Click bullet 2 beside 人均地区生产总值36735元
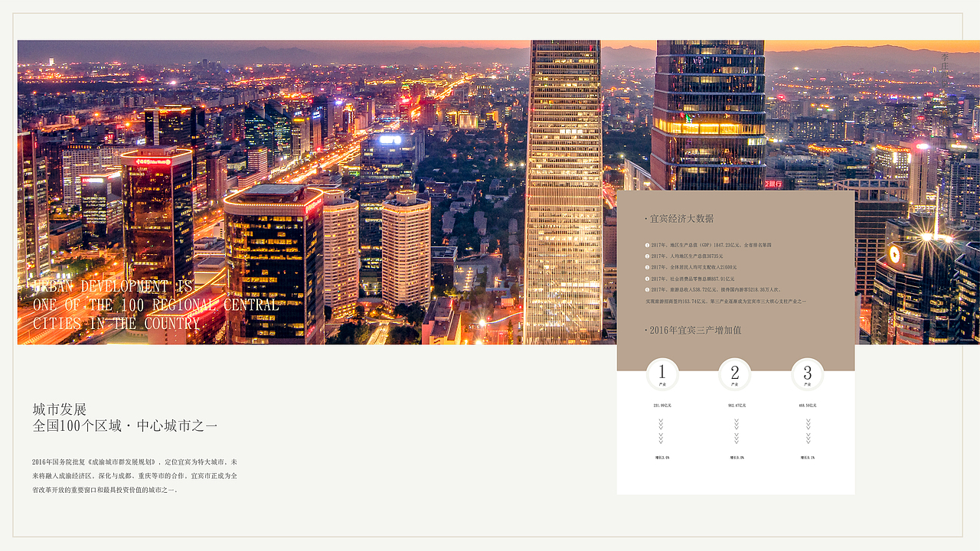The image size is (980, 551). click(x=647, y=256)
